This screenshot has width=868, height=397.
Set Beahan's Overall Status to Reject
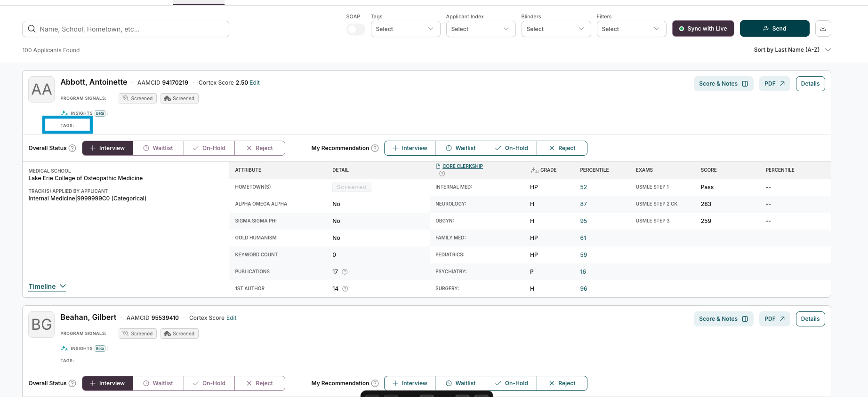click(260, 383)
